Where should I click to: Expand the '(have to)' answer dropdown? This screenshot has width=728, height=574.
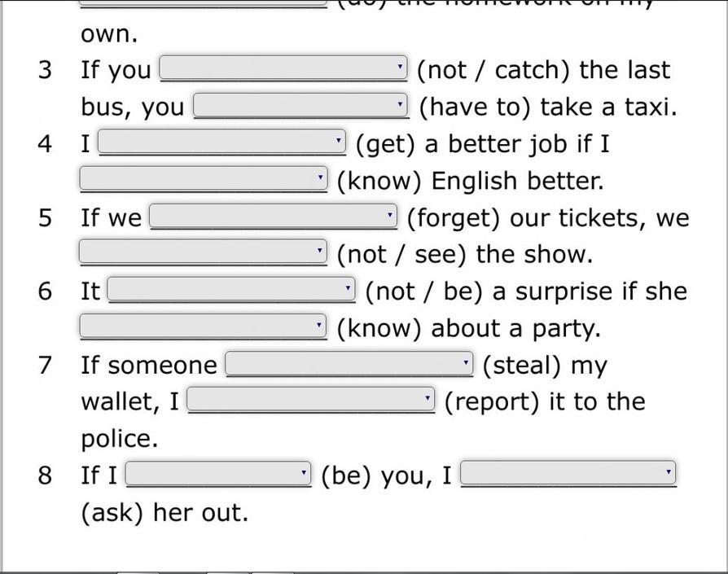point(300,106)
